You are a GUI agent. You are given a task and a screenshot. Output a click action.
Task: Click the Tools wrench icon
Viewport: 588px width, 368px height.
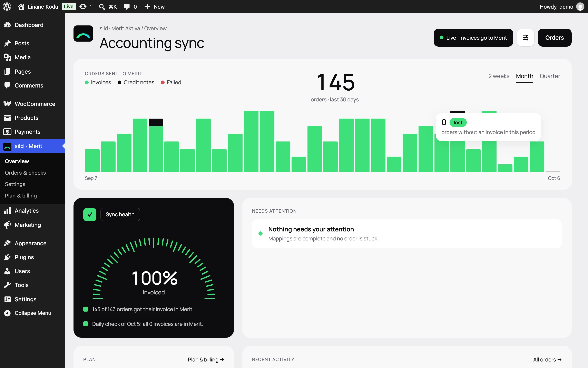(x=7, y=285)
